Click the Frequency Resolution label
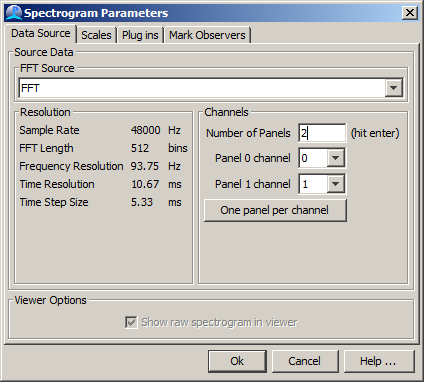This screenshot has height=382, width=424. [x=71, y=166]
